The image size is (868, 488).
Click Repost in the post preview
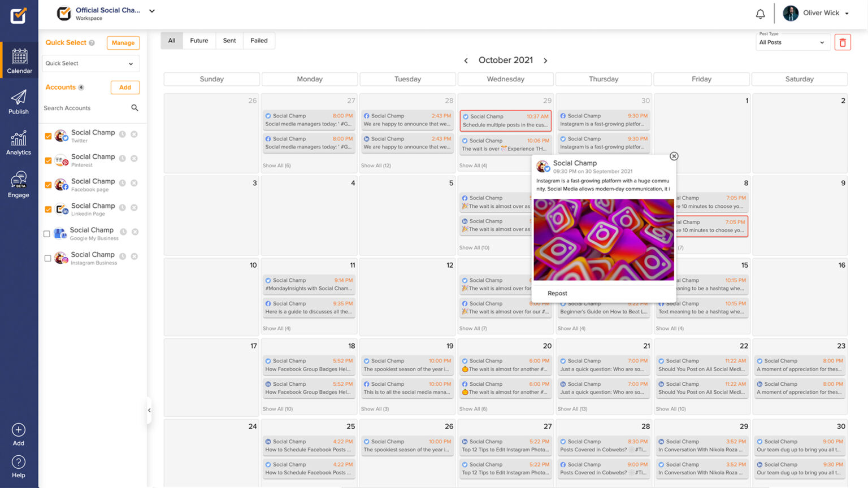pyautogui.click(x=557, y=293)
